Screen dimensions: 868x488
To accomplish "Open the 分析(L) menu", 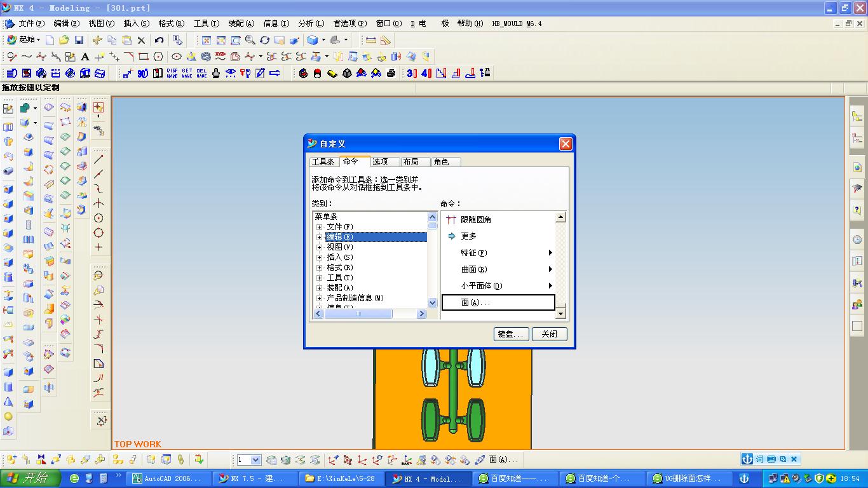I will point(311,24).
